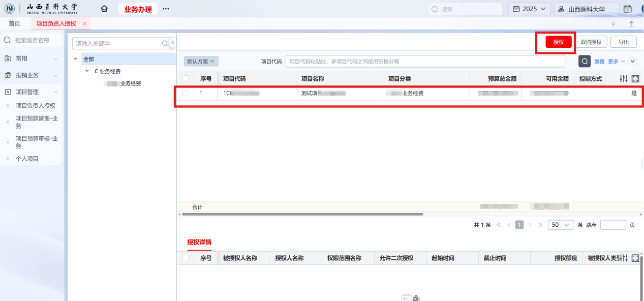Switch to the 首页 tab
Screen dimensions: 644x301
click(15, 24)
